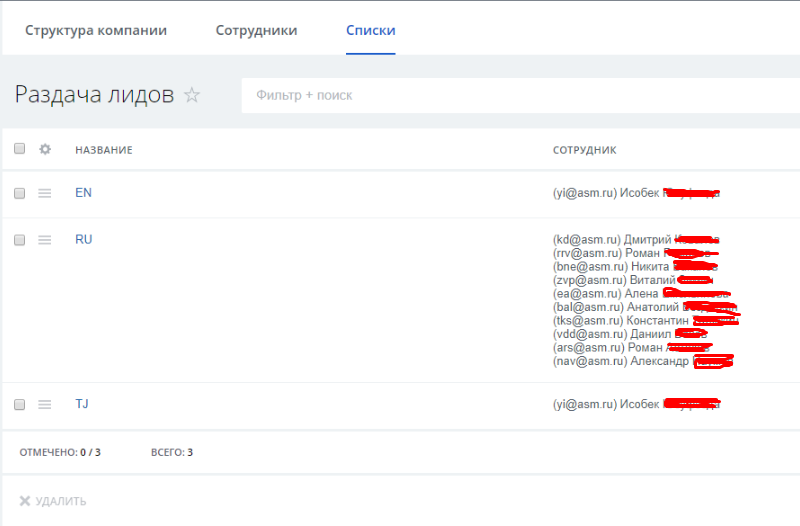Check the RU row checkbox
This screenshot has width=800, height=526.
tap(19, 240)
